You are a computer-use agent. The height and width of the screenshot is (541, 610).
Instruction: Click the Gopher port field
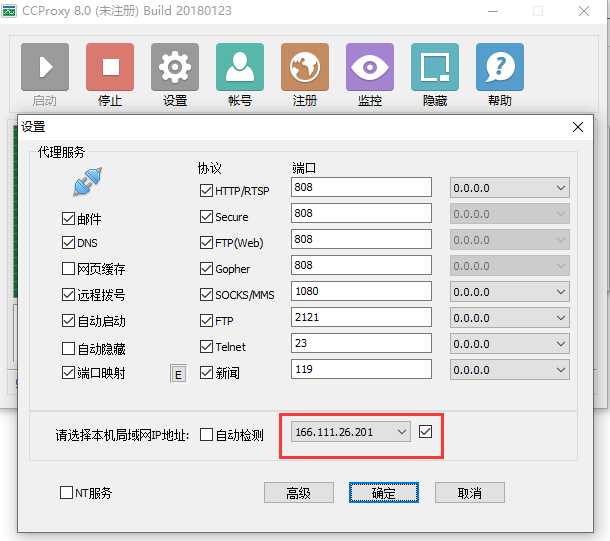[x=361, y=265]
